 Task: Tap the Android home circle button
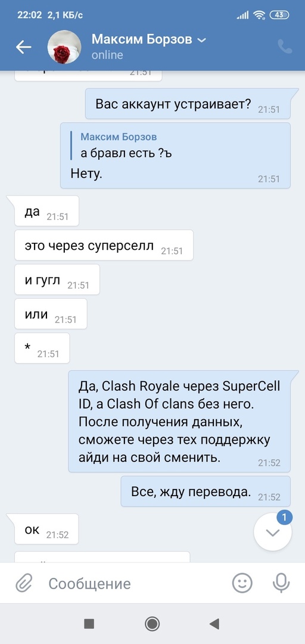click(152, 624)
